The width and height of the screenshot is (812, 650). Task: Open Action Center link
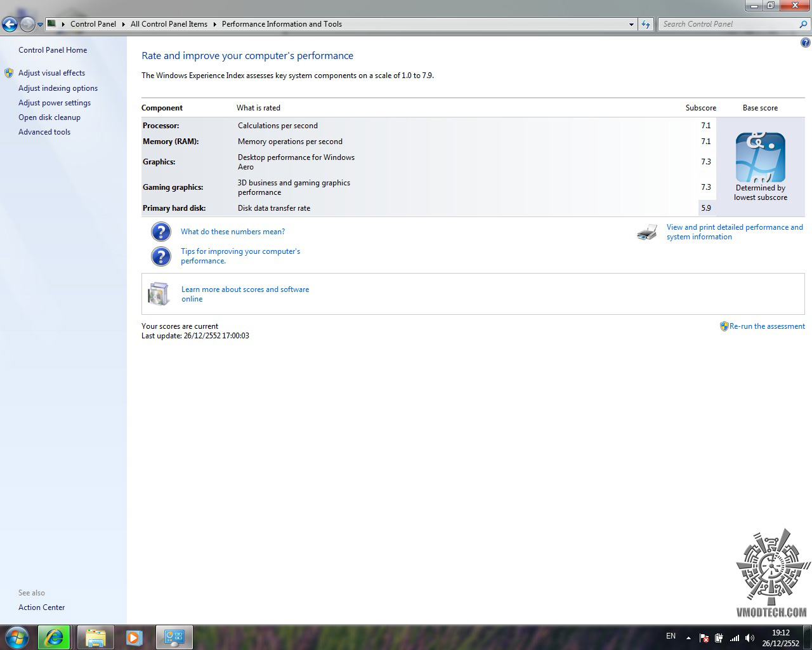click(x=41, y=607)
